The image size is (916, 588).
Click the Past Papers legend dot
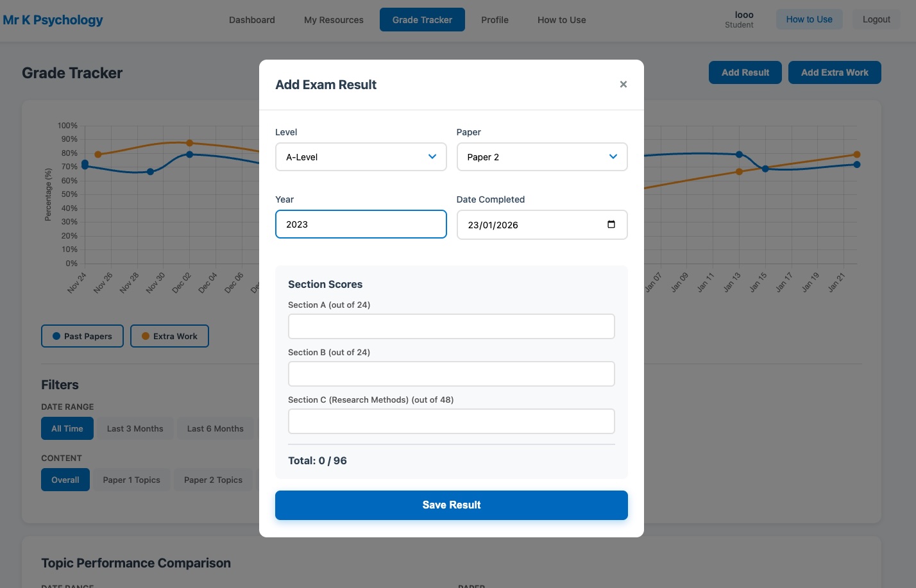57,335
